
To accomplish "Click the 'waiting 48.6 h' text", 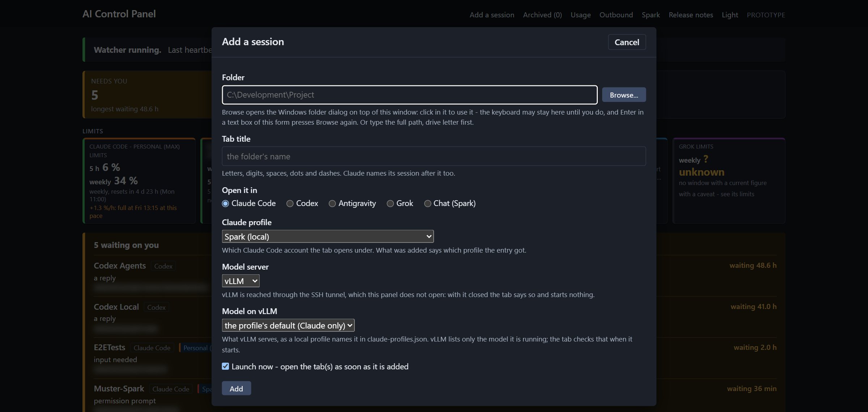I will click(753, 265).
